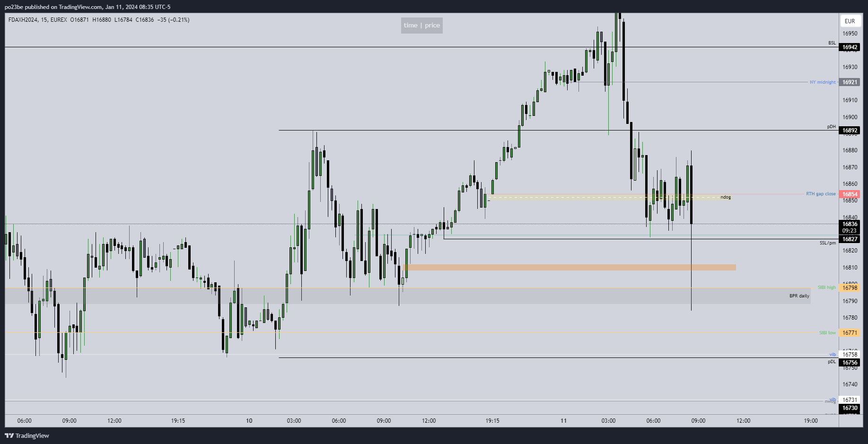Click the red RTH gap close 16854 tag
This screenshot has width=868, height=444.
coord(850,194)
